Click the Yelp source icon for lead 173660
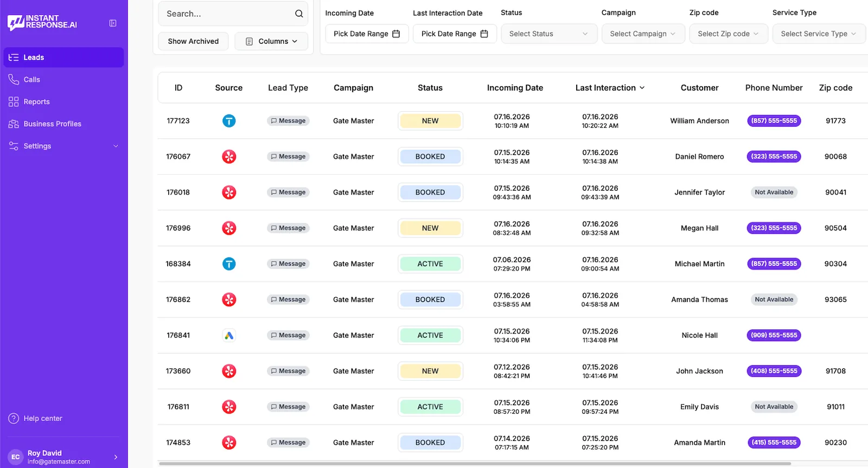The width and height of the screenshot is (868, 468). 229,371
